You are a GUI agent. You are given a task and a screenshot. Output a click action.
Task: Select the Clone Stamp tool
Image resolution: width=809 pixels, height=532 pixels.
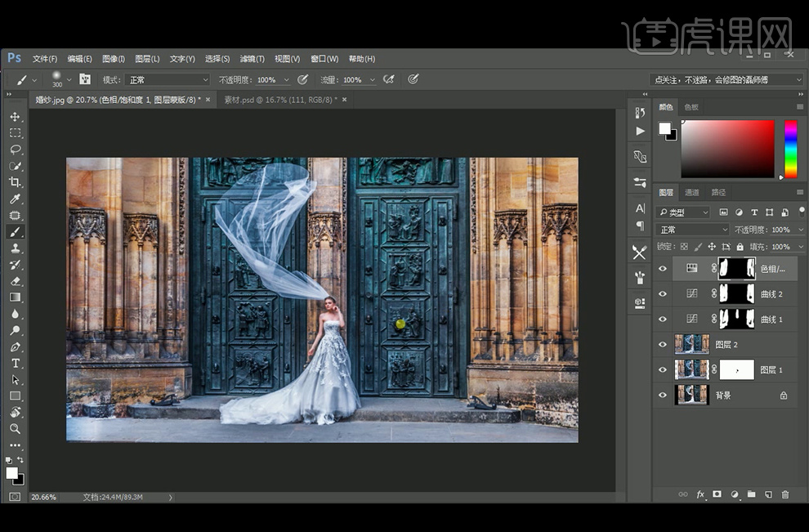15,248
